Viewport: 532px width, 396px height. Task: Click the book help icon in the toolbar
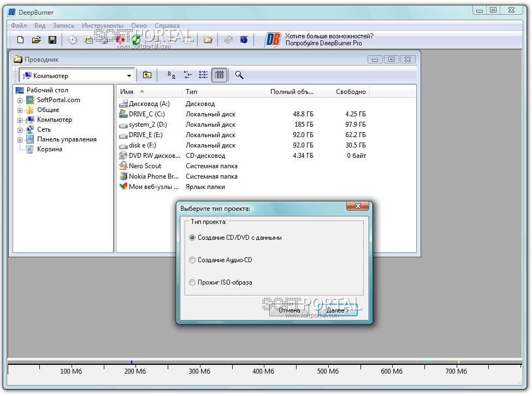pos(228,40)
